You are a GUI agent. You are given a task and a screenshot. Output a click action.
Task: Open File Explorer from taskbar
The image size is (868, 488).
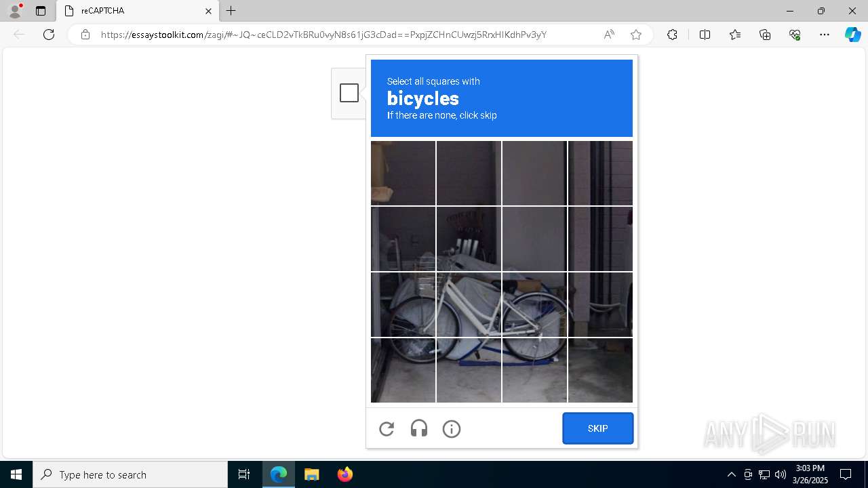(x=311, y=474)
